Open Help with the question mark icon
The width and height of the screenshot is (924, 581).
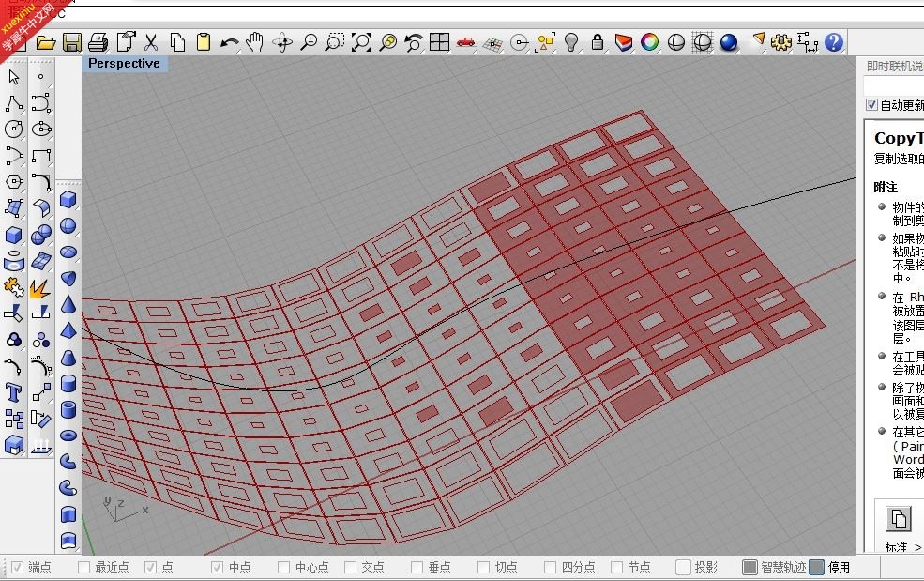click(x=834, y=42)
